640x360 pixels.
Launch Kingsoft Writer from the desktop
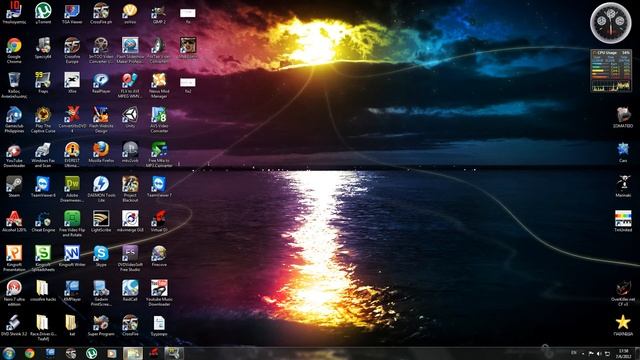[x=72, y=256]
